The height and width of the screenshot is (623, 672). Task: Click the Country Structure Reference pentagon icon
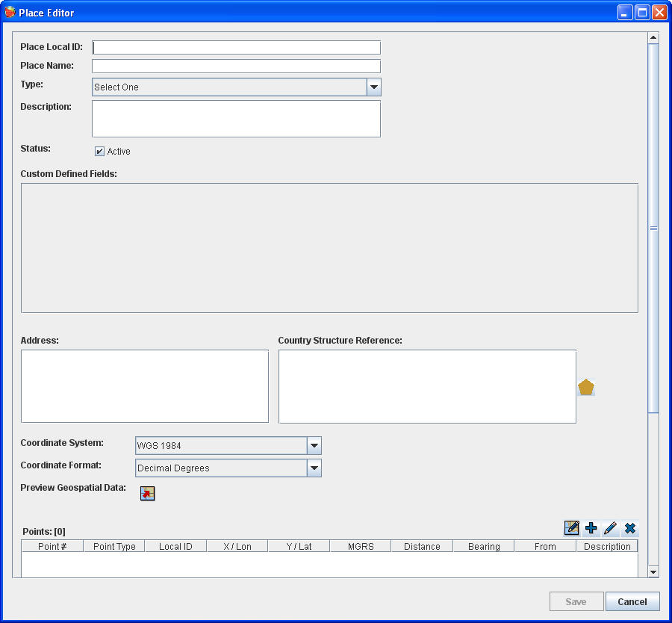point(586,387)
